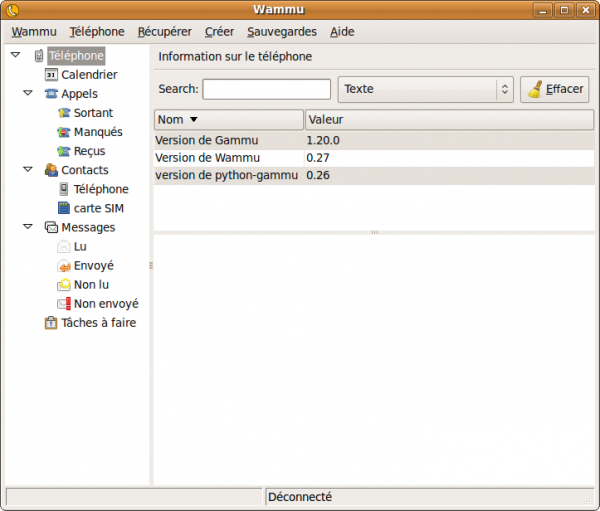The height and width of the screenshot is (511, 600).
Task: Click the value 0.26
Action: pyautogui.click(x=318, y=175)
